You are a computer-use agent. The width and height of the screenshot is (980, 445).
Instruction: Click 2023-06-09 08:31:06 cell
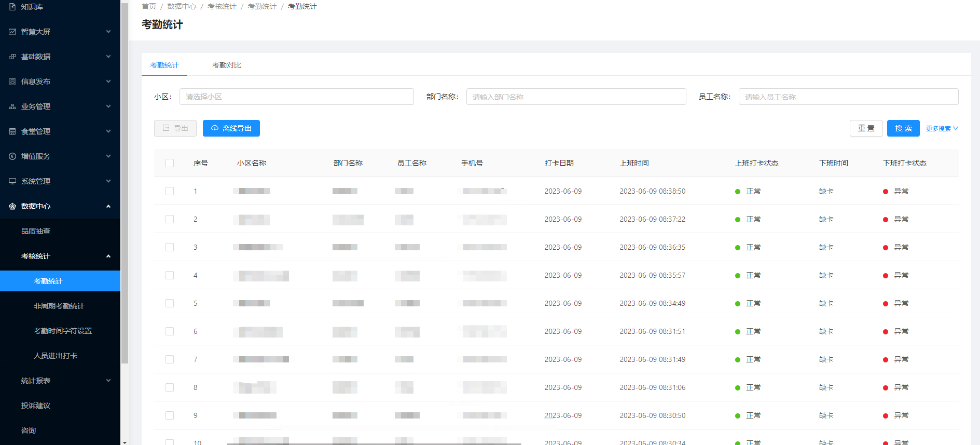click(653, 387)
